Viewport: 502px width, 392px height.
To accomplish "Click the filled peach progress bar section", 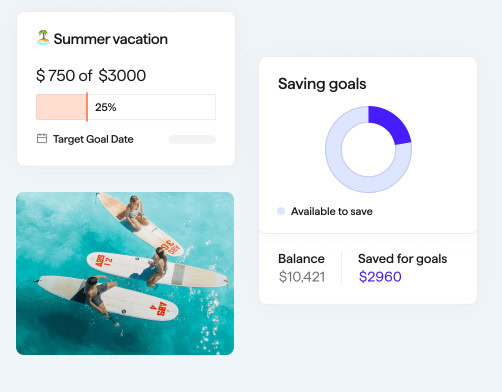I will (61, 107).
